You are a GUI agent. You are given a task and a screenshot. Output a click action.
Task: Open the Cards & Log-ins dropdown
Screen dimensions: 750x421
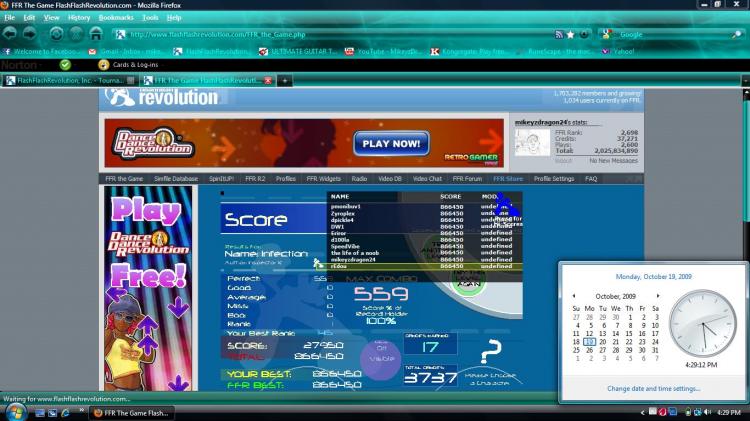pos(129,64)
